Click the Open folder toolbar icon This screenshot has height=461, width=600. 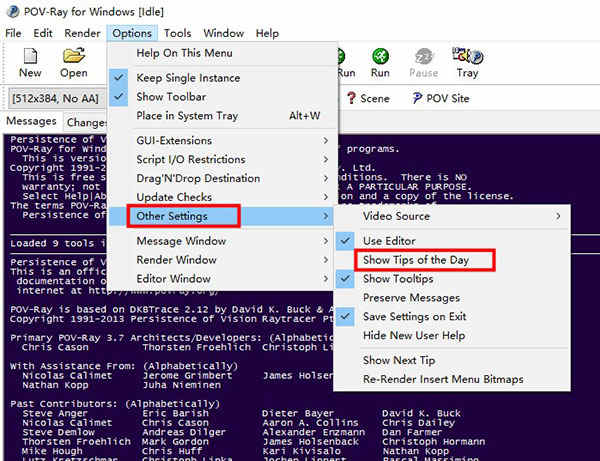coord(74,55)
